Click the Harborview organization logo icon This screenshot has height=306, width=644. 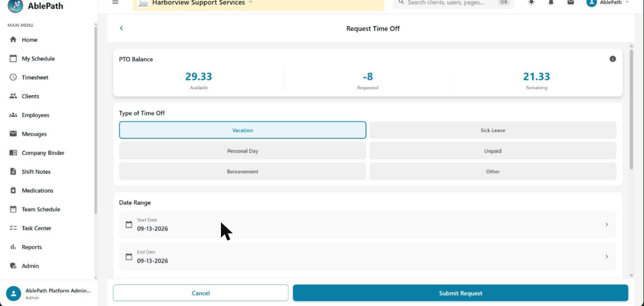(x=143, y=3)
